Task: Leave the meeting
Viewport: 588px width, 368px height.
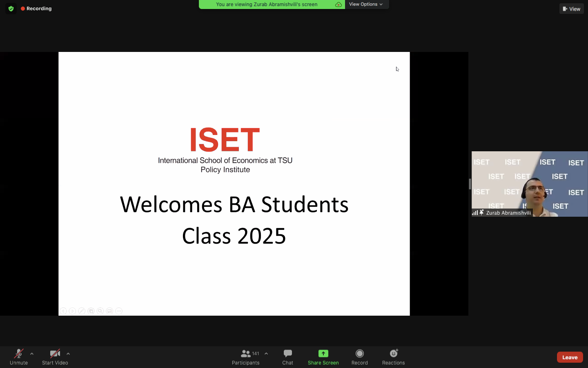Action: click(x=570, y=357)
